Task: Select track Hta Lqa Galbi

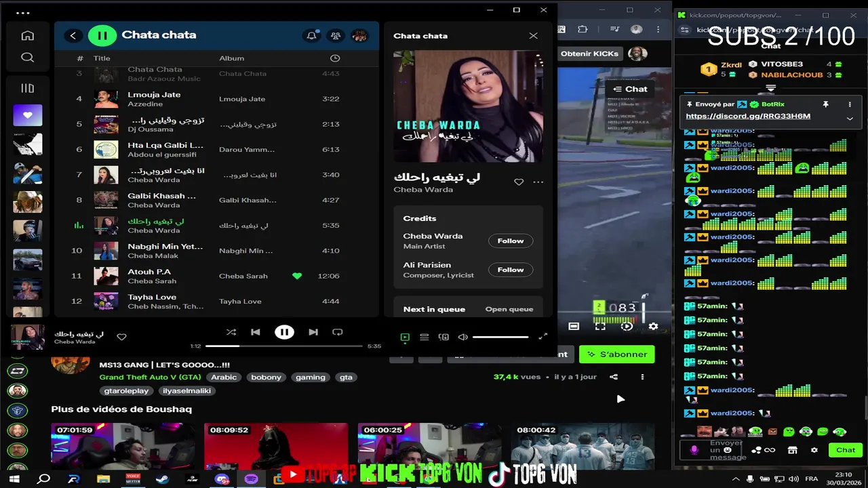Action: point(216,150)
